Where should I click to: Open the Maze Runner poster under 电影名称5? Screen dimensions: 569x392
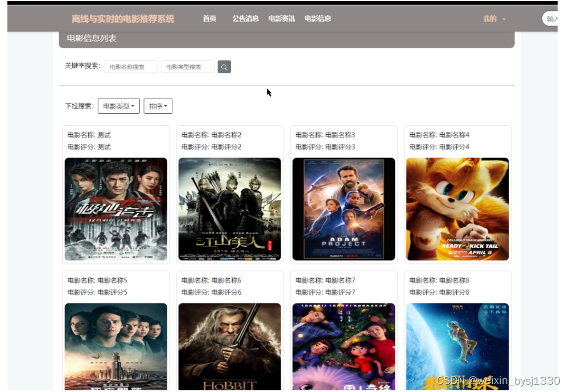[x=116, y=346]
